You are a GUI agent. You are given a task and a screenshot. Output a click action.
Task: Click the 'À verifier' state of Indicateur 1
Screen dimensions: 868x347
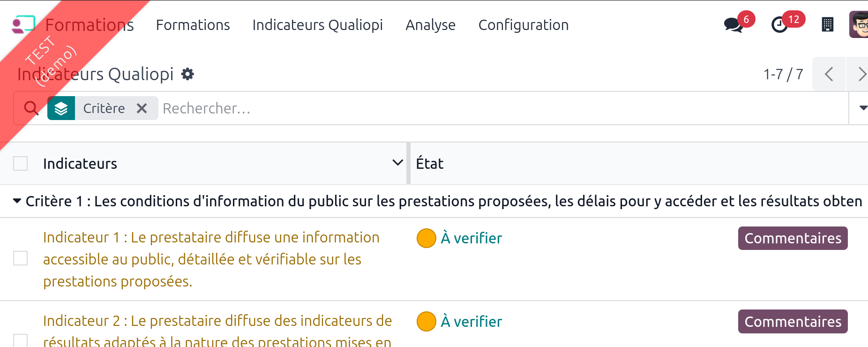471,238
